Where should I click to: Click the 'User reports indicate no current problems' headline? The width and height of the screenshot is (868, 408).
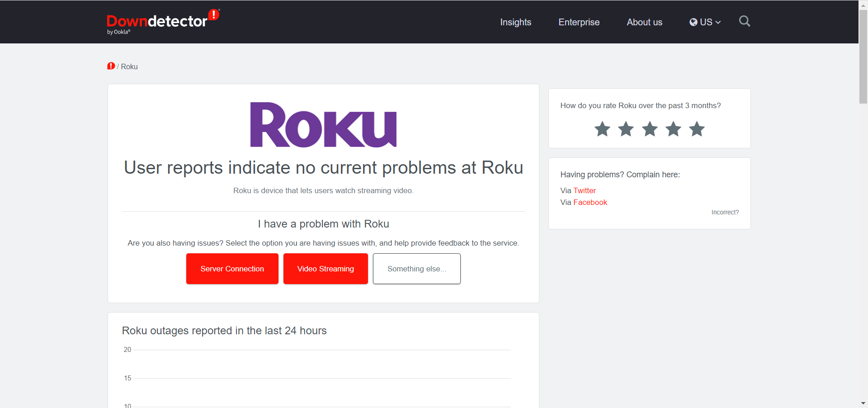coord(323,167)
